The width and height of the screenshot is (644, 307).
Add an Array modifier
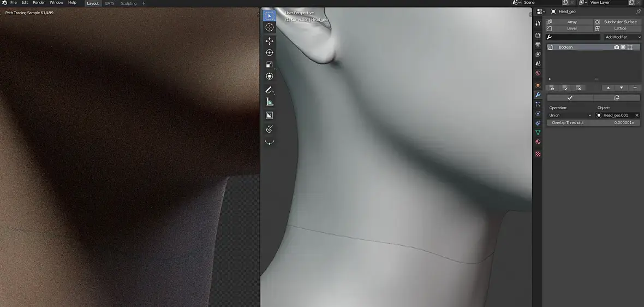[569, 22]
